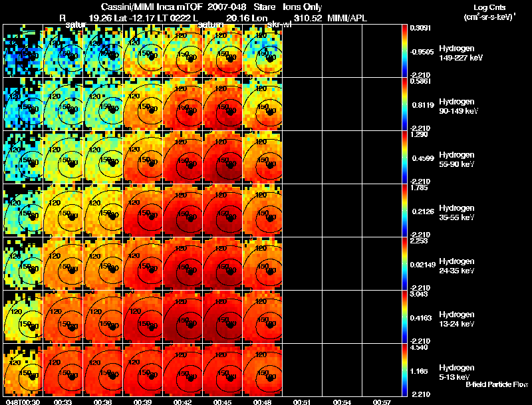532x405 pixels.
Task: Click the Hydrogen 24-35 keV row label
Action: (x=457, y=266)
